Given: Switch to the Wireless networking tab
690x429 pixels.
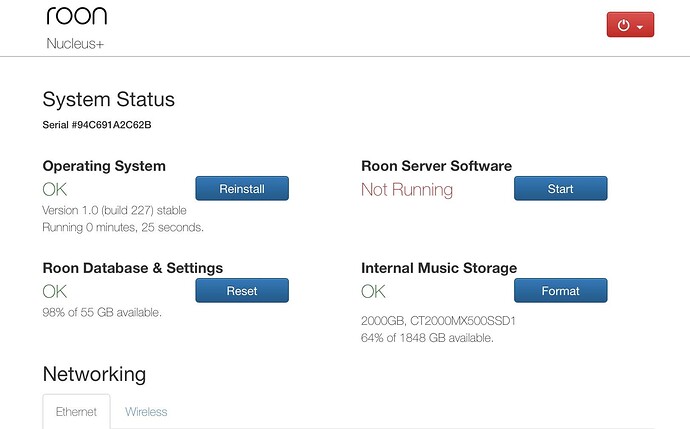Looking at the screenshot, I should click(146, 412).
